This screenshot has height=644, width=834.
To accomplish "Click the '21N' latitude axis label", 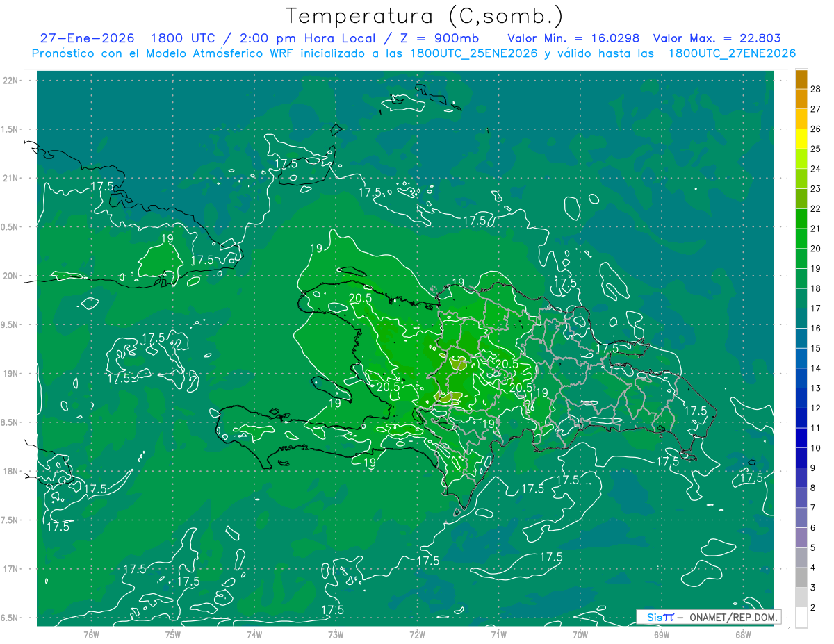I will [9, 178].
